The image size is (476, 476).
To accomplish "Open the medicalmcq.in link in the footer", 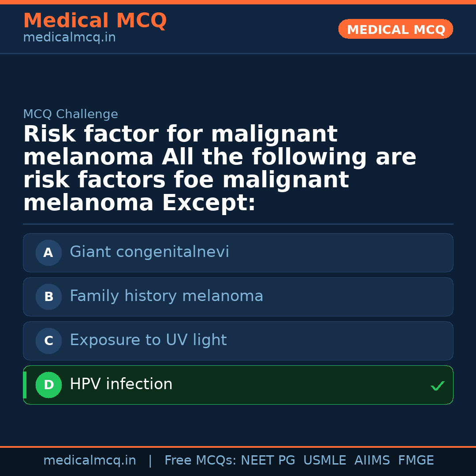I will (x=89, y=461).
